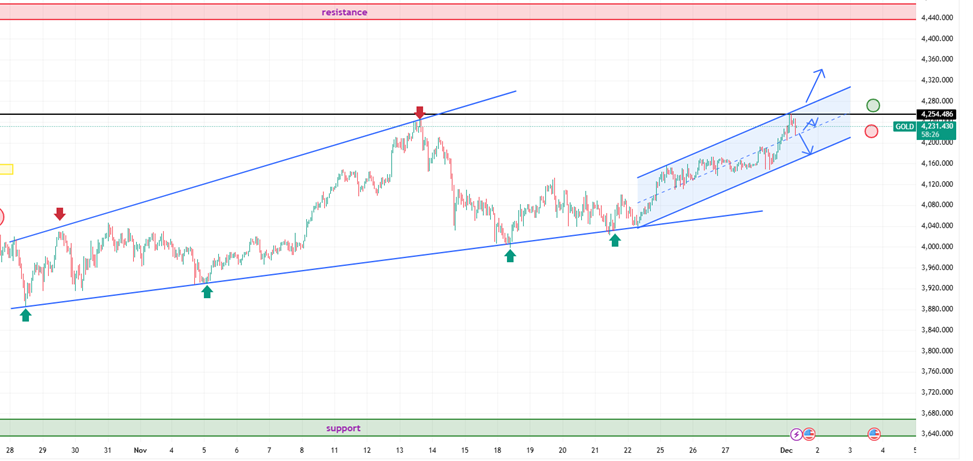This screenshot has height=461, width=973.
Task: Select the green support zone label
Action: coord(343,428)
